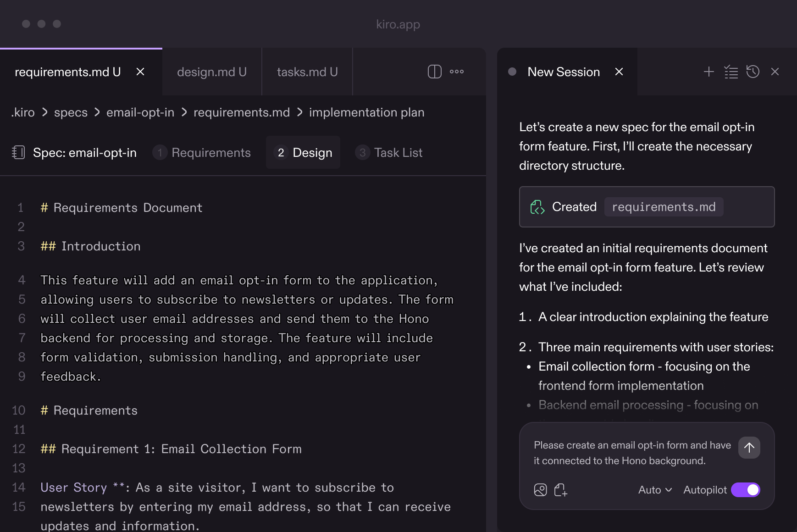Open the task list checklist icon
Viewport: 797px width, 532px height.
coord(731,72)
